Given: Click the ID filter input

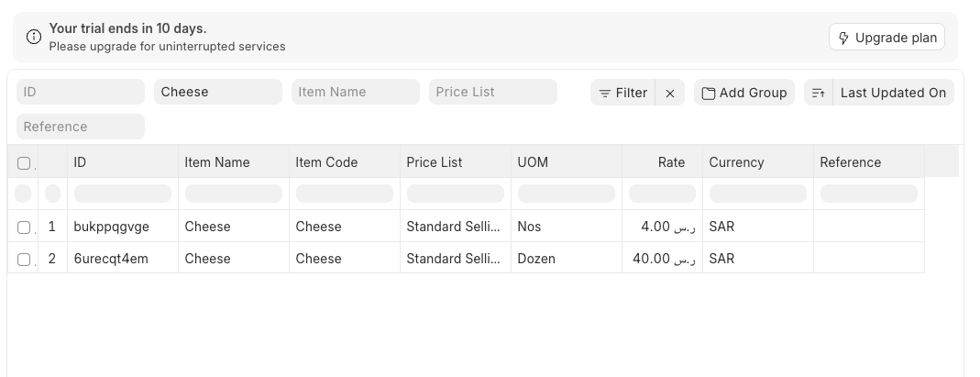Looking at the screenshot, I should tap(80, 92).
